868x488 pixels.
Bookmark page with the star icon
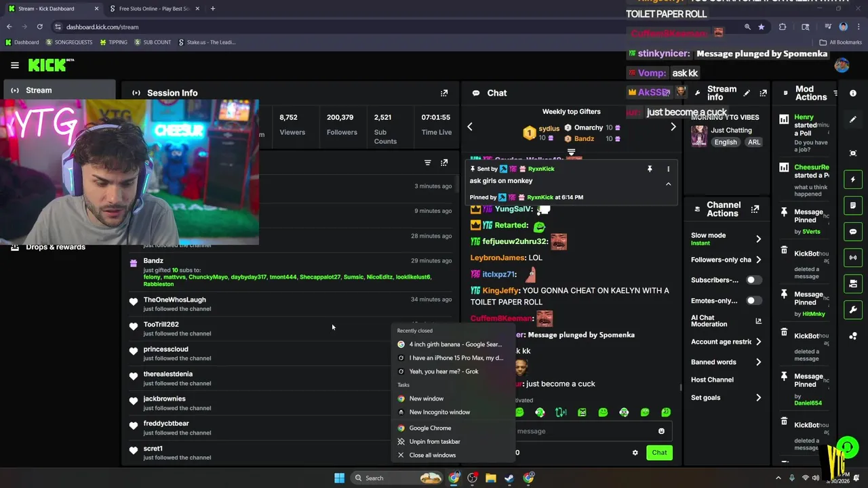762,26
